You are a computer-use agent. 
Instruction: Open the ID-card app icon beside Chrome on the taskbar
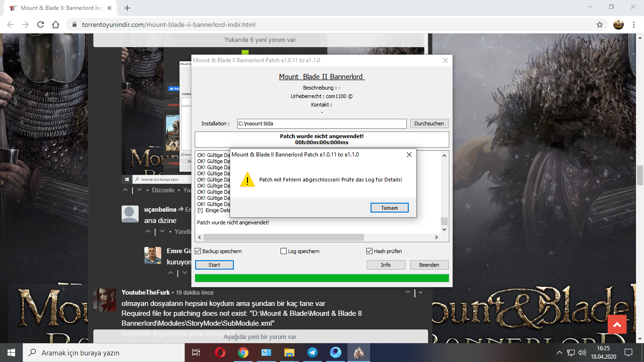[266, 353]
